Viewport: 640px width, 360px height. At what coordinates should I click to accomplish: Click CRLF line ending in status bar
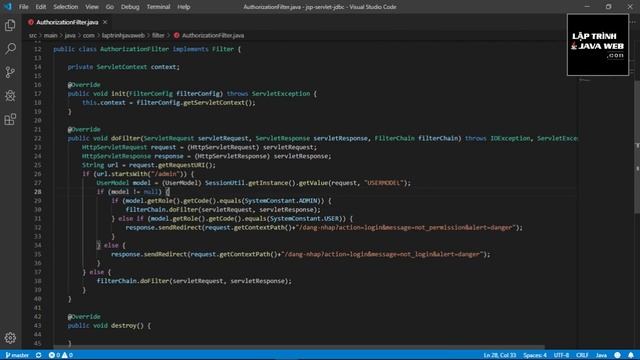[582, 355]
